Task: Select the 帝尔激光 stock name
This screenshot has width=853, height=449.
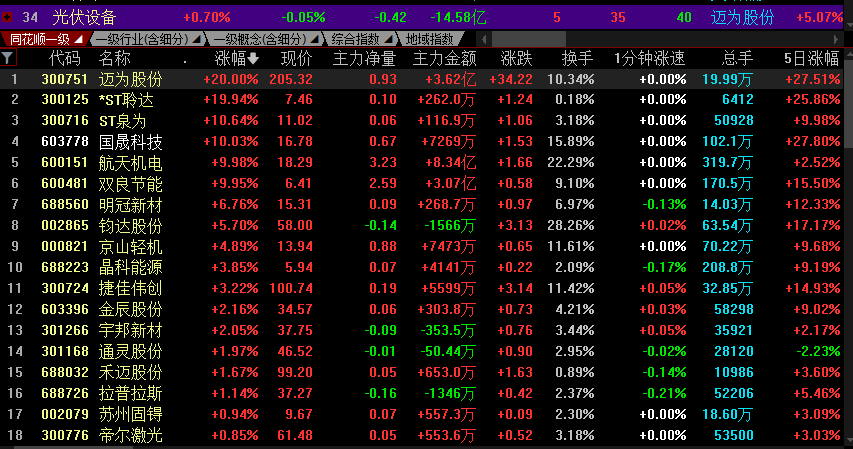Action: click(130, 435)
